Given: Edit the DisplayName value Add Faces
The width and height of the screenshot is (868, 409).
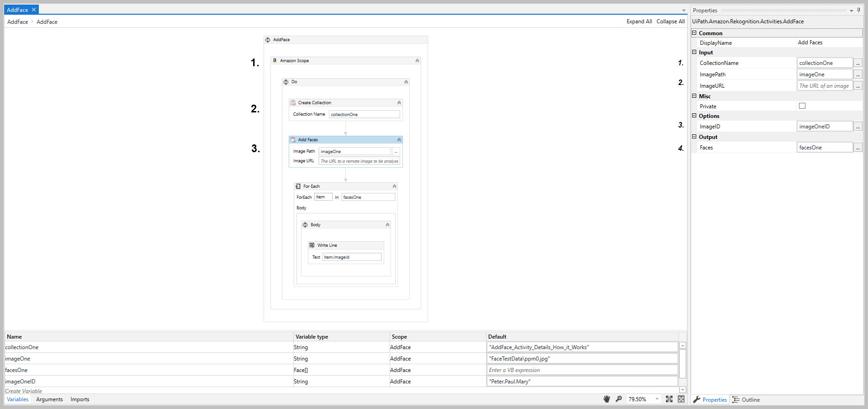Looking at the screenshot, I should pyautogui.click(x=810, y=42).
